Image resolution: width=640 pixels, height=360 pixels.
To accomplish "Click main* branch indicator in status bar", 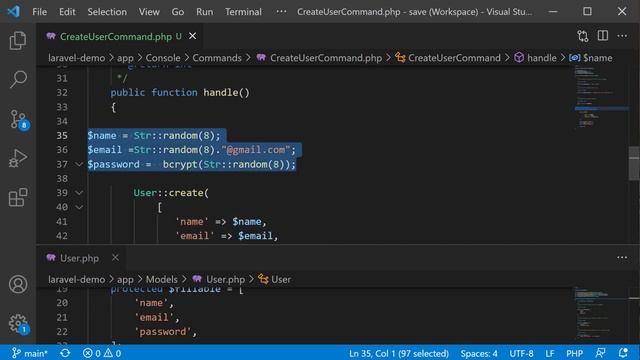I will [x=30, y=353].
